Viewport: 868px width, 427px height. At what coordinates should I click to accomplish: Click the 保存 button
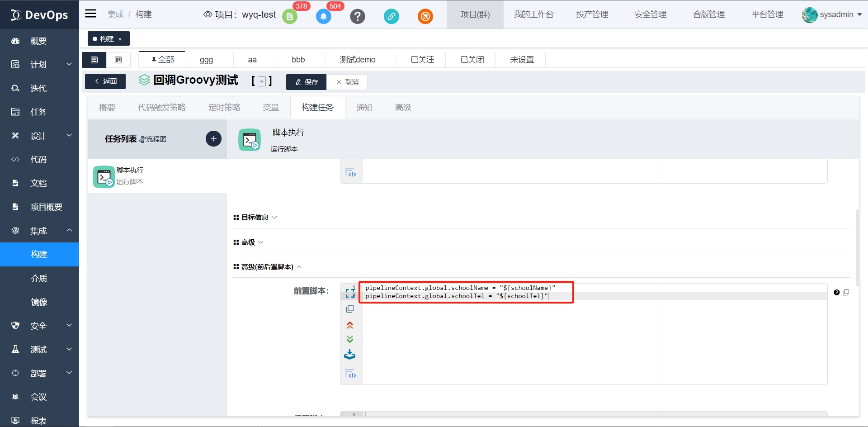(x=307, y=82)
